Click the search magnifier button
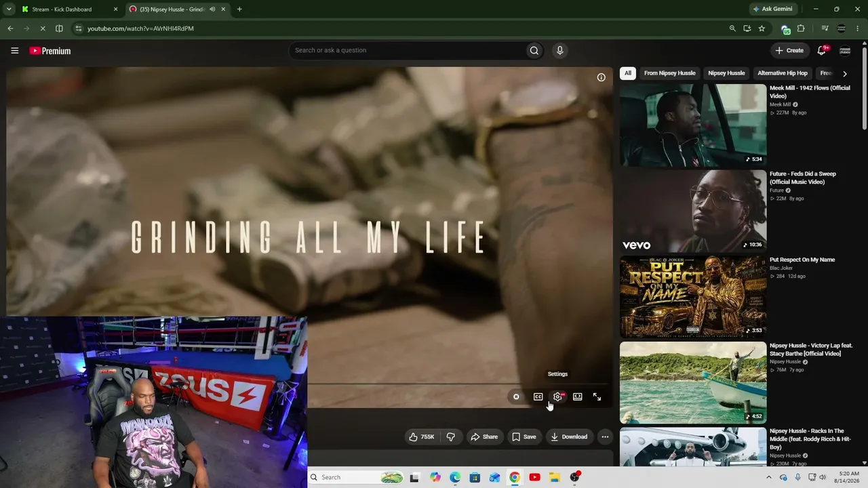 (x=534, y=50)
